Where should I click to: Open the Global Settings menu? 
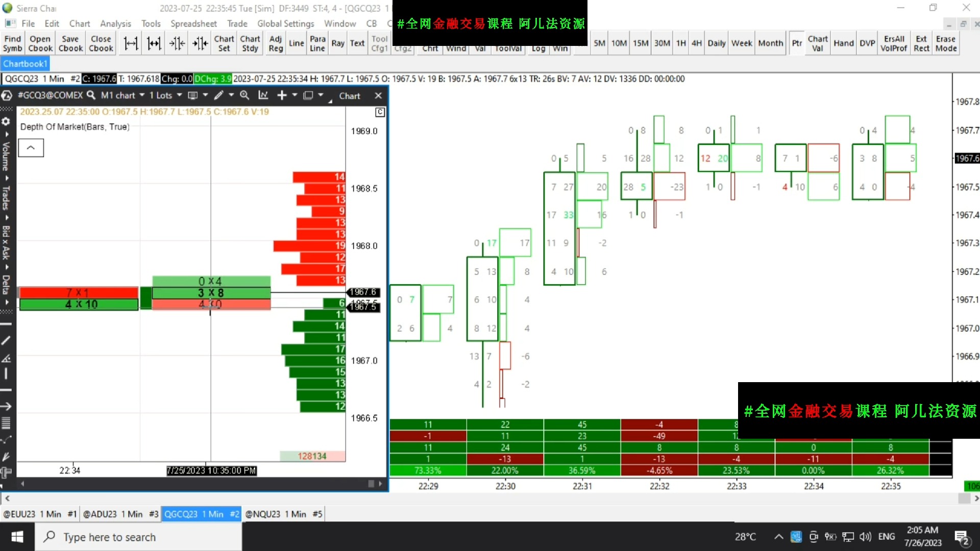[285, 23]
